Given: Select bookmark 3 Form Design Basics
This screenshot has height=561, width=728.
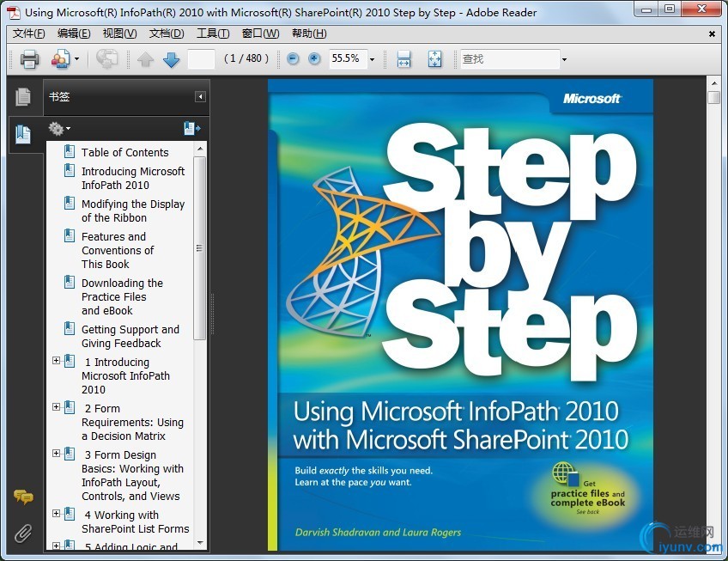Looking at the screenshot, I should pos(132,475).
